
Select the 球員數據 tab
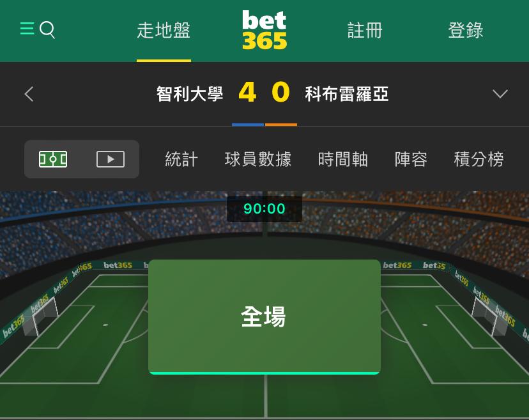[257, 159]
